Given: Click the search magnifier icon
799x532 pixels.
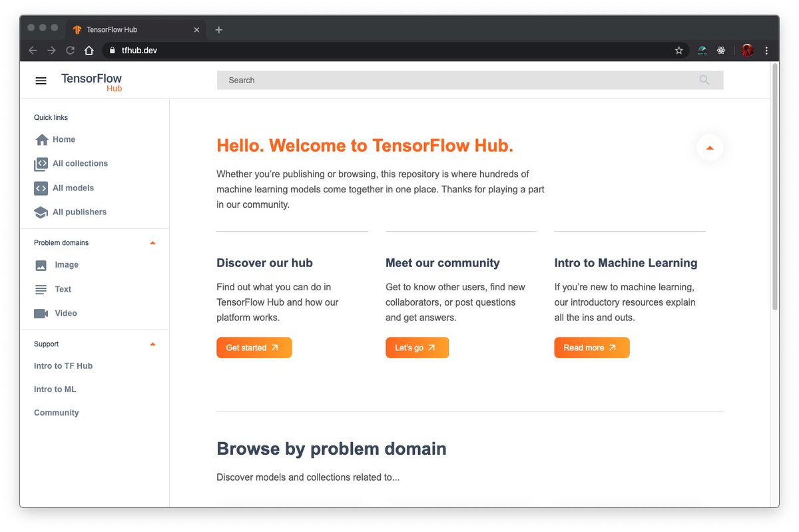Looking at the screenshot, I should coord(704,80).
